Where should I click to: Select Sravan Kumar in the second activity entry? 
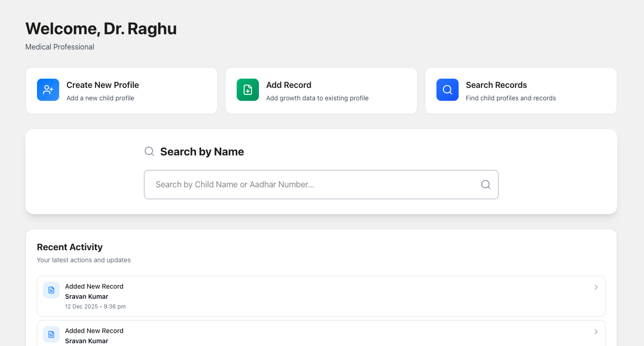point(86,341)
